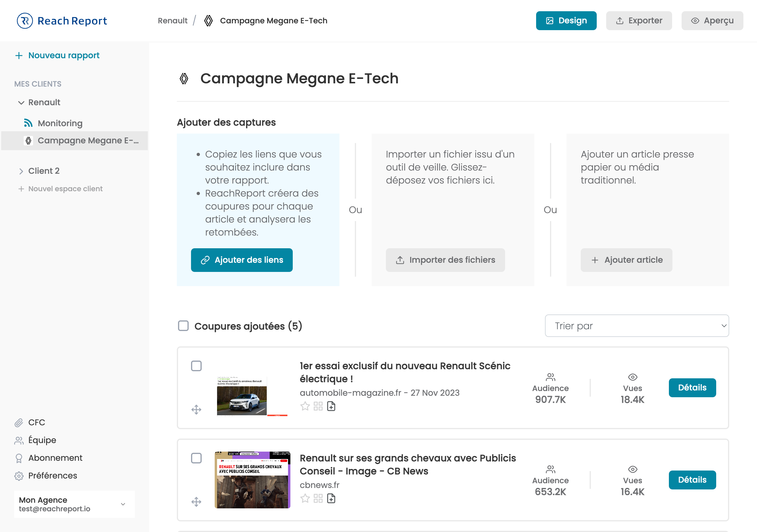Click add-file icon under cbnews.fr article
757x532 pixels.
pos(331,498)
